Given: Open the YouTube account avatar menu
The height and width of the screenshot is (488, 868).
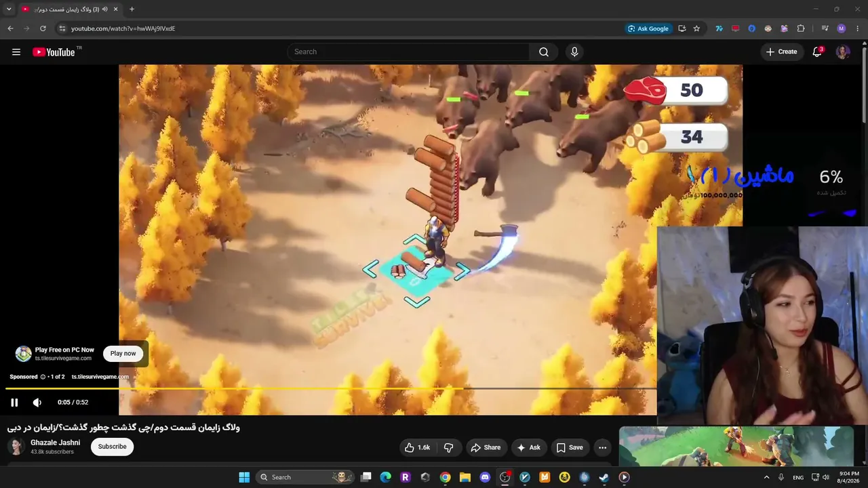Looking at the screenshot, I should [x=843, y=52].
